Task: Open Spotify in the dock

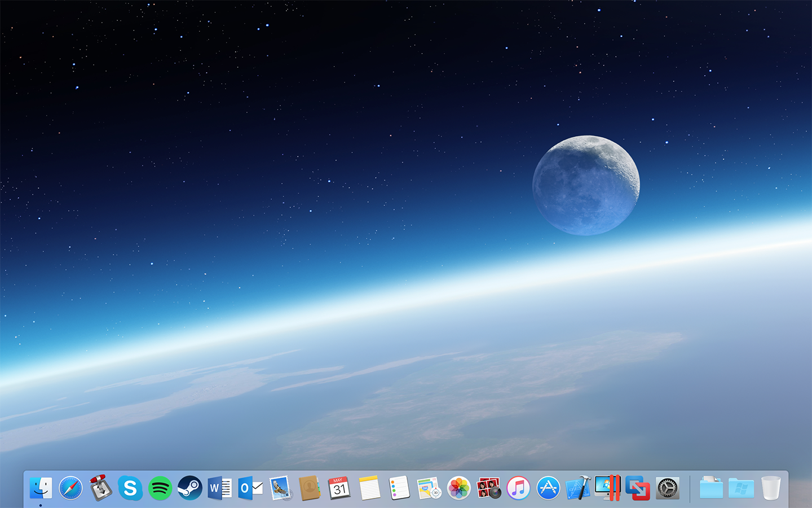Action: pyautogui.click(x=160, y=488)
